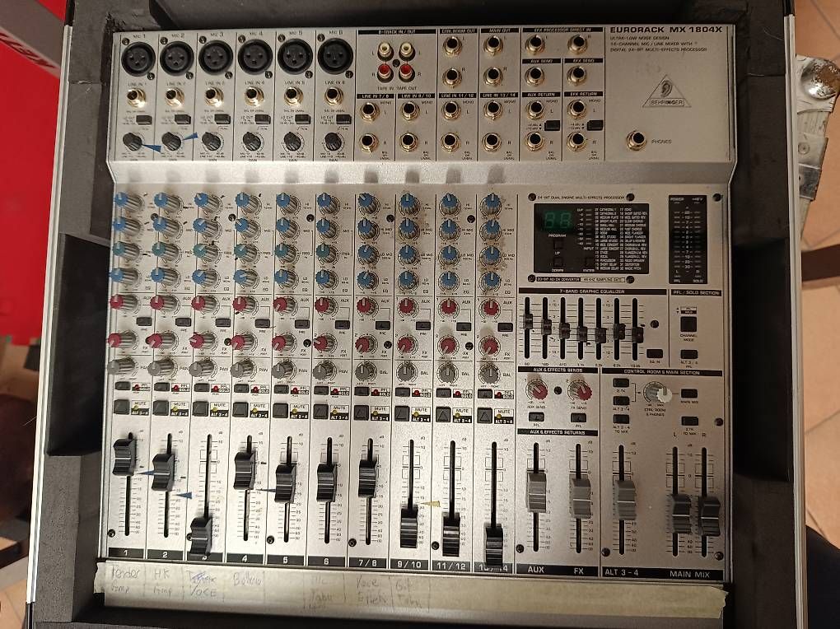Click the master AUX SEND knob
Screen dimensions: 840x629
click(536, 389)
